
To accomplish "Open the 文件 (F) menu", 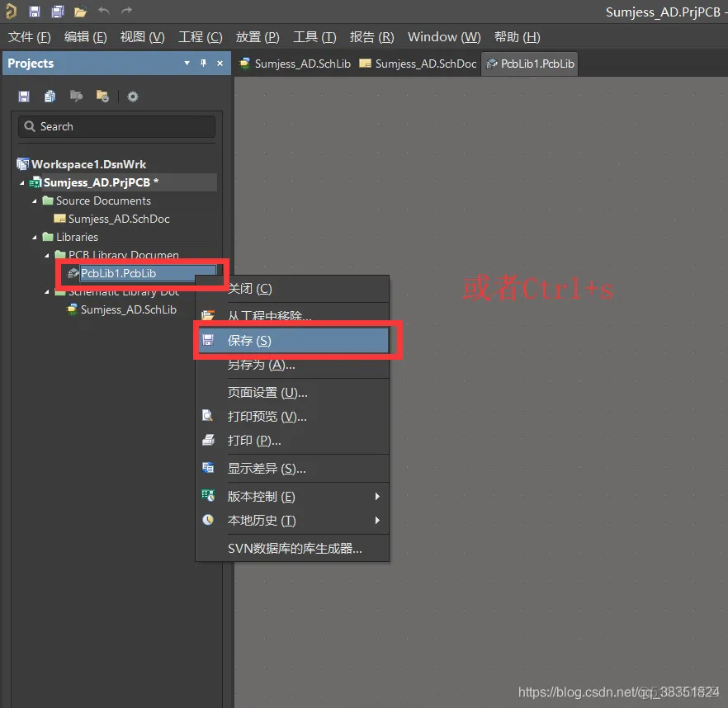I will pos(29,37).
